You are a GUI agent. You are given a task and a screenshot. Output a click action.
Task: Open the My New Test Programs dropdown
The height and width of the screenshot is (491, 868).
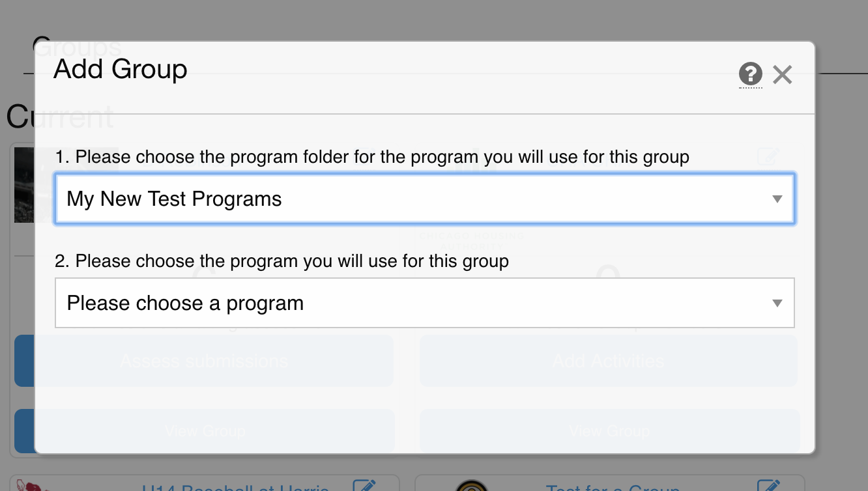click(x=424, y=199)
